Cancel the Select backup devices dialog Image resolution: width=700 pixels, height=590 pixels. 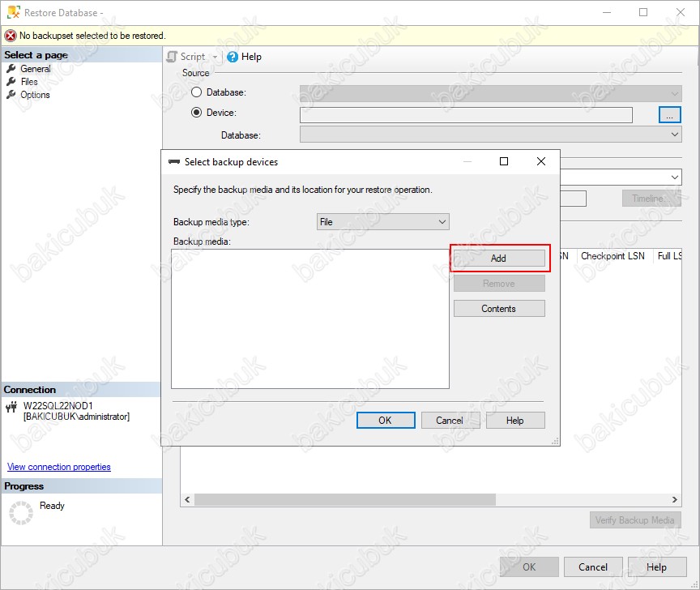pos(450,421)
